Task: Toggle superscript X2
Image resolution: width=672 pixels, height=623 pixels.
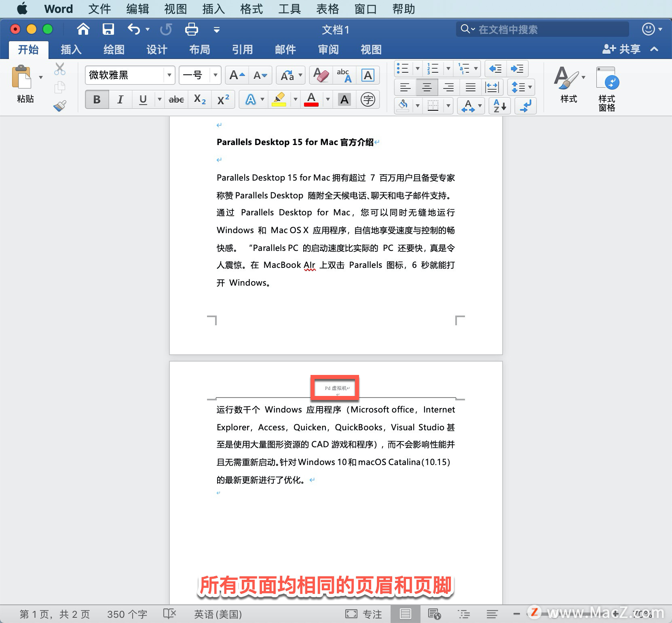Action: pyautogui.click(x=223, y=99)
